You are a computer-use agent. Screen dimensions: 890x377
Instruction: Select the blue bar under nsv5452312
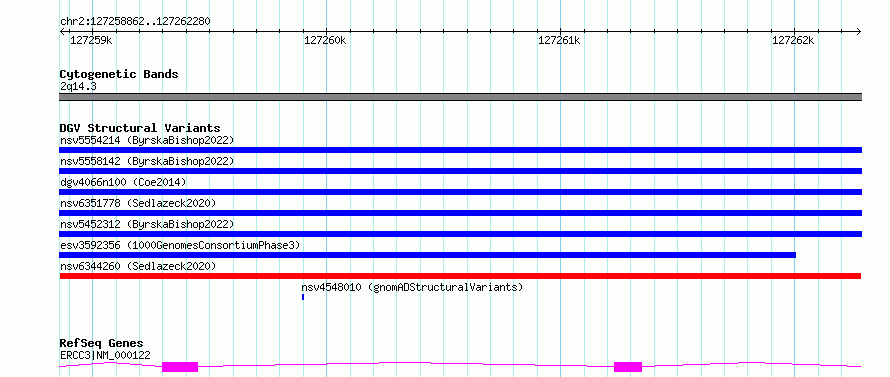460,234
